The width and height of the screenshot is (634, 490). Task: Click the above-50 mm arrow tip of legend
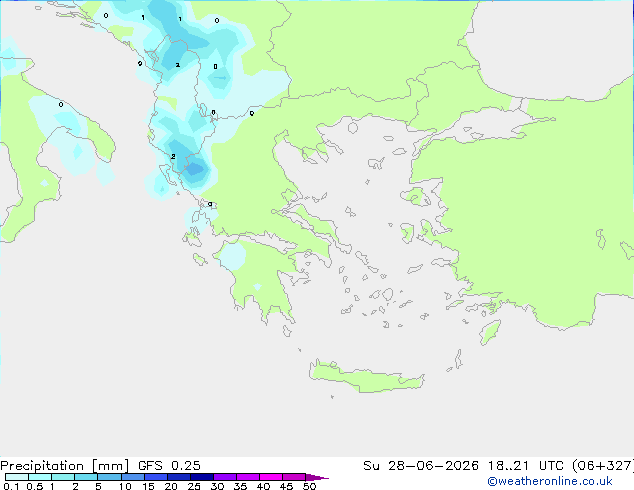(317, 477)
